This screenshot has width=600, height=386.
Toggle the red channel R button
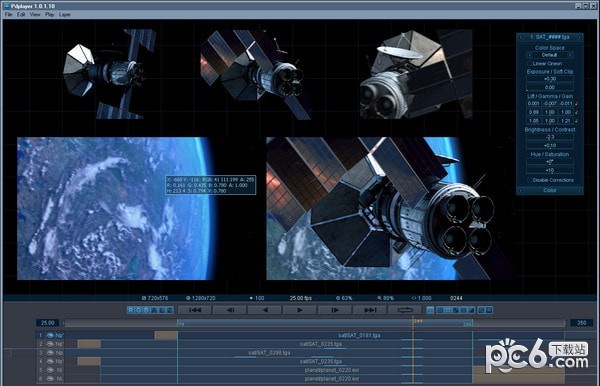pyautogui.click(x=130, y=310)
